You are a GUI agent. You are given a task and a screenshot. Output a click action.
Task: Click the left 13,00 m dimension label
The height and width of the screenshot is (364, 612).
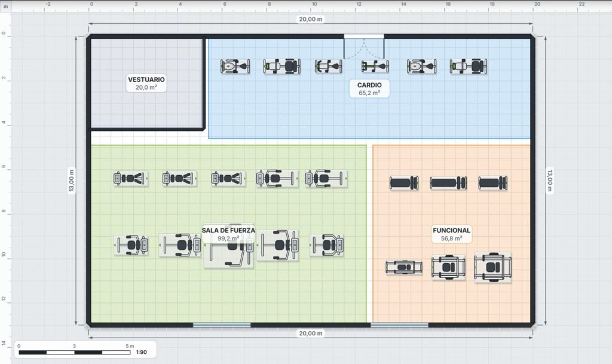click(72, 181)
